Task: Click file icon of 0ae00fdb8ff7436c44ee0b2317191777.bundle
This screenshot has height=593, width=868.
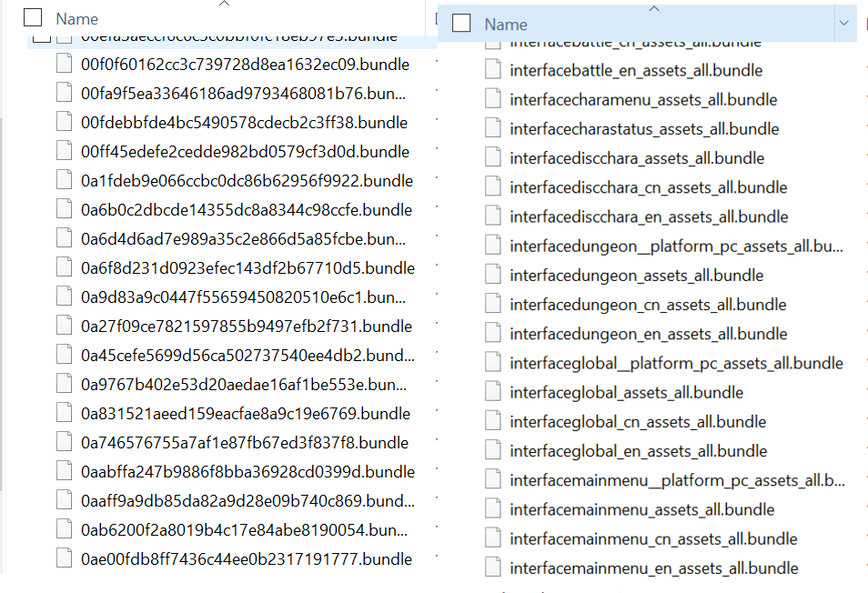Action: 64,559
